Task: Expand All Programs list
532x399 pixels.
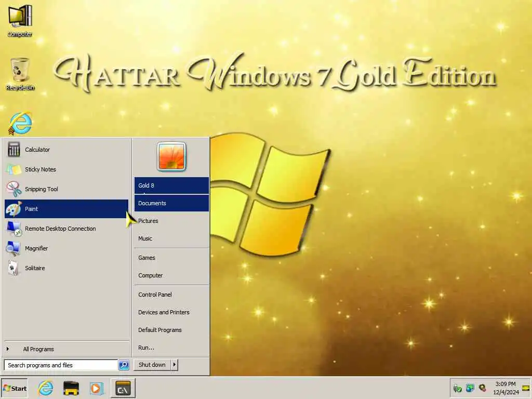Action: point(66,349)
